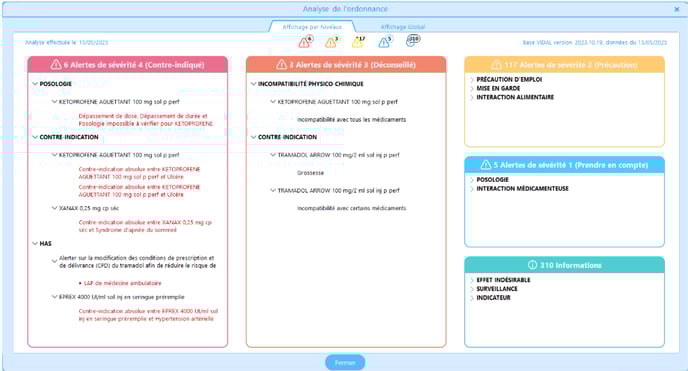Expand SURVEILLANCE category
688x371 pixels.
point(472,289)
